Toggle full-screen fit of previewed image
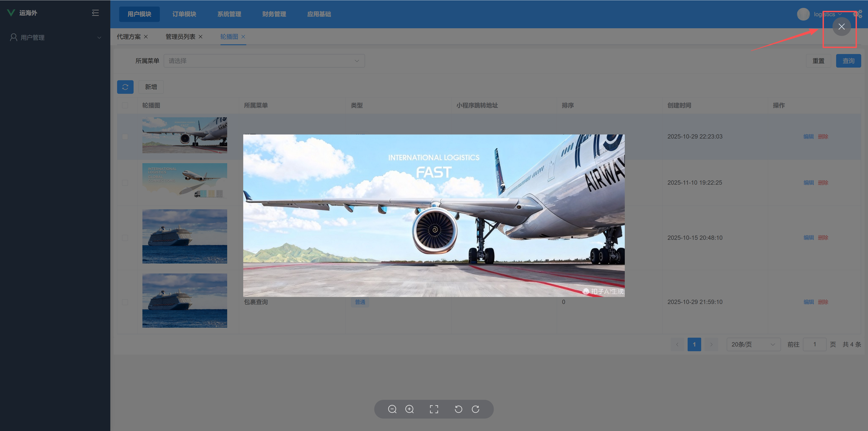The width and height of the screenshot is (868, 431). [x=434, y=409]
